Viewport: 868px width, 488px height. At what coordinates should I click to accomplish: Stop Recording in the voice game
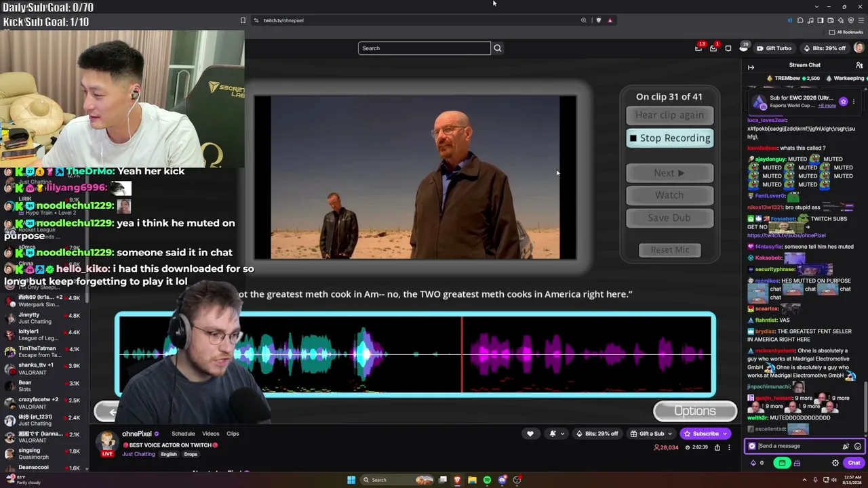click(669, 138)
